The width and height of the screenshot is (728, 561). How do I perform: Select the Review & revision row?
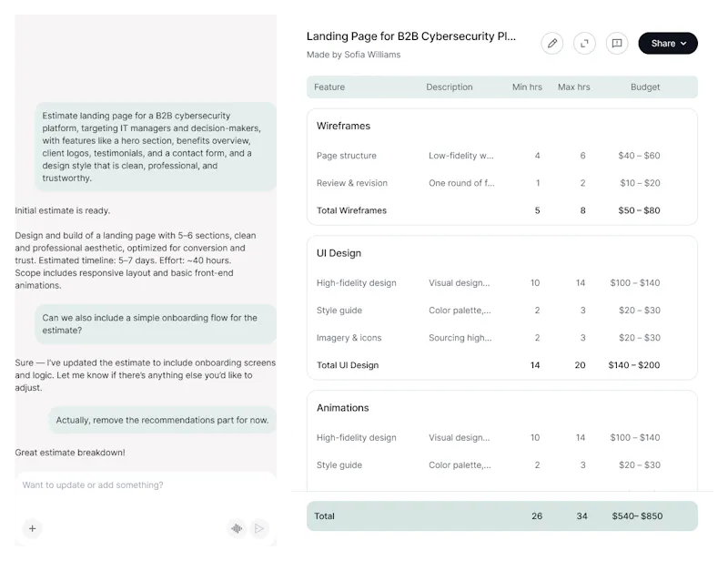502,183
